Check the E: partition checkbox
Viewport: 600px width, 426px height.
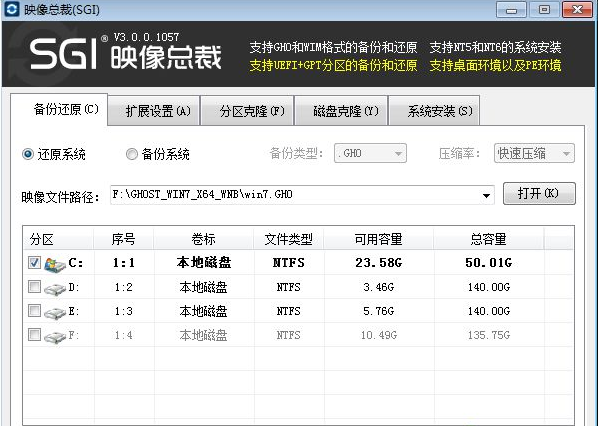pos(35,311)
